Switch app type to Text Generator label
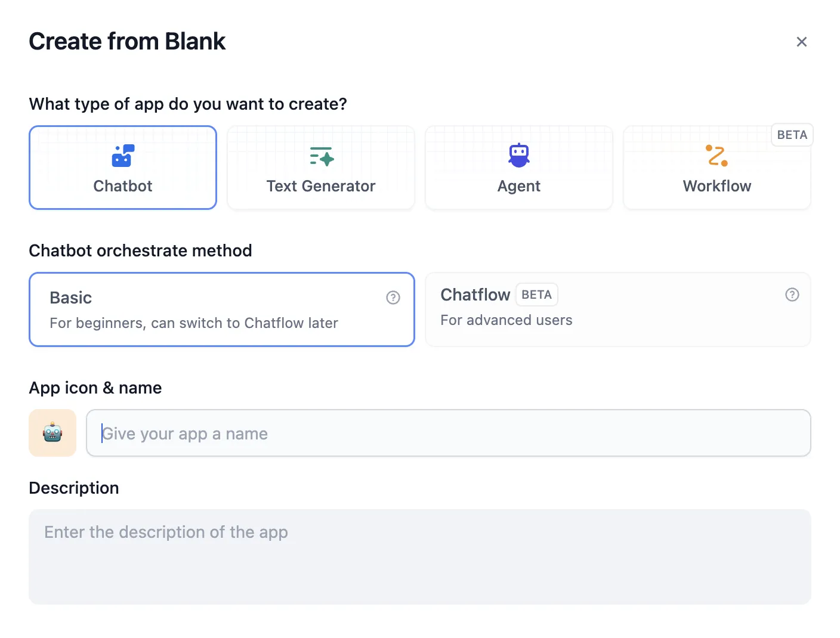The height and width of the screenshot is (638, 840). (x=321, y=186)
